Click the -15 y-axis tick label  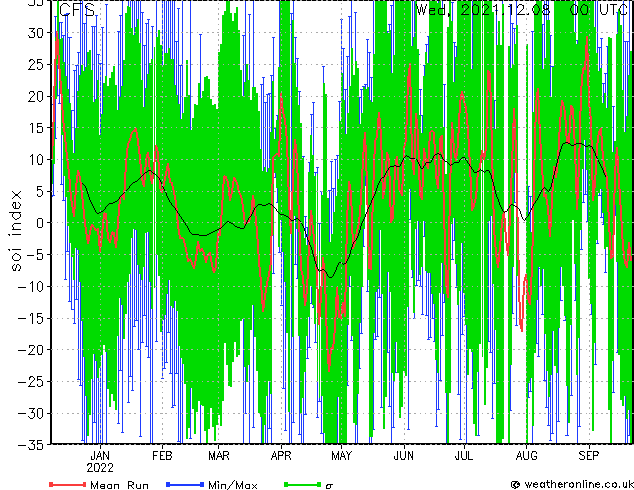pyautogui.click(x=31, y=318)
